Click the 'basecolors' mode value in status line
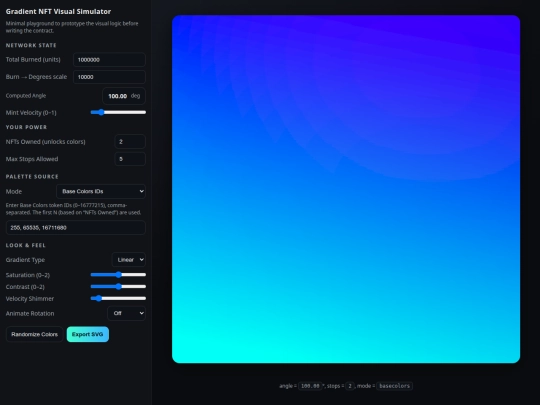This screenshot has width=540, height=405. pyautogui.click(x=394, y=386)
